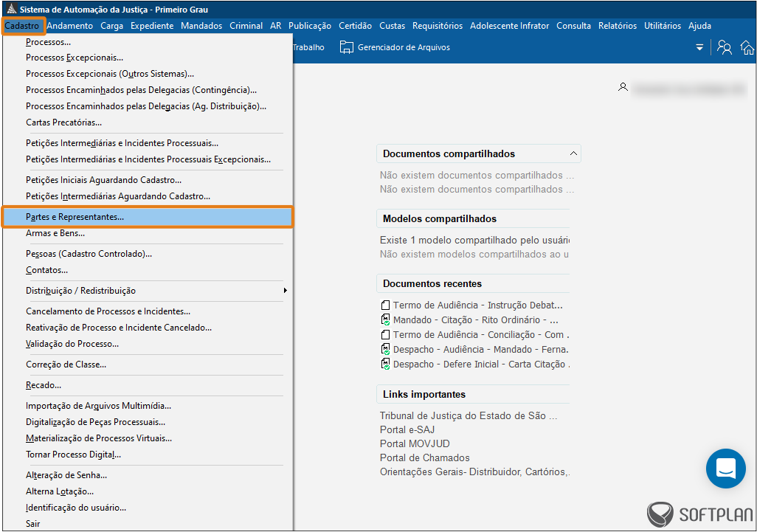Click the Existe 1 modelo compartilhado link
757x532 pixels.
coord(474,240)
